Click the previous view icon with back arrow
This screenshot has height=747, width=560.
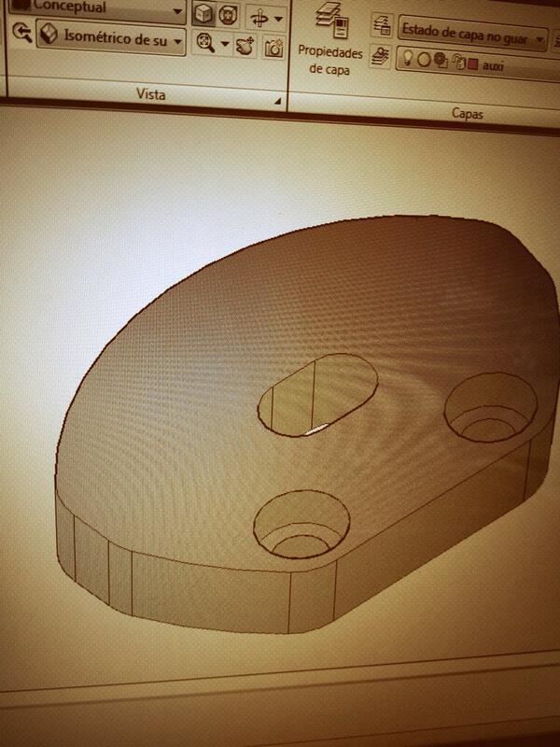tap(21, 33)
